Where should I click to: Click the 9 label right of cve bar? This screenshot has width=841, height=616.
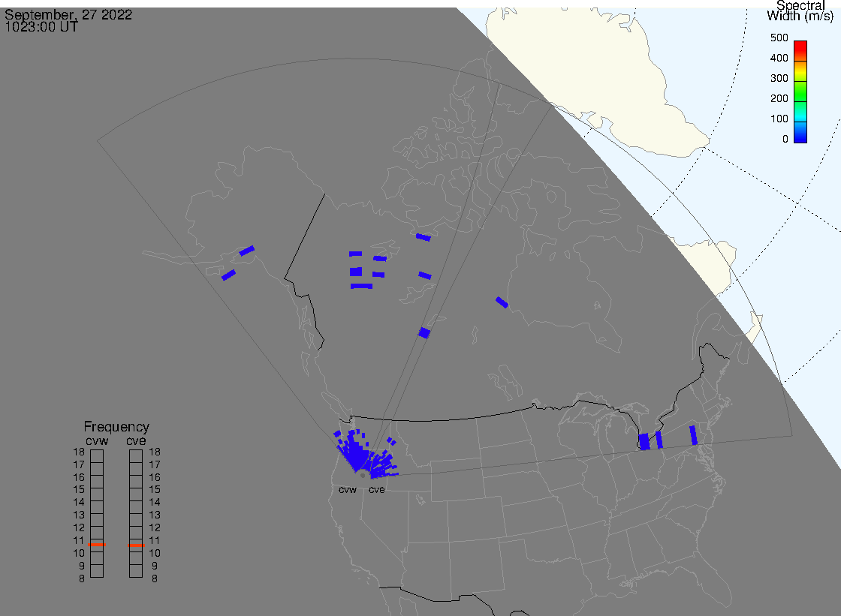pyautogui.click(x=155, y=566)
